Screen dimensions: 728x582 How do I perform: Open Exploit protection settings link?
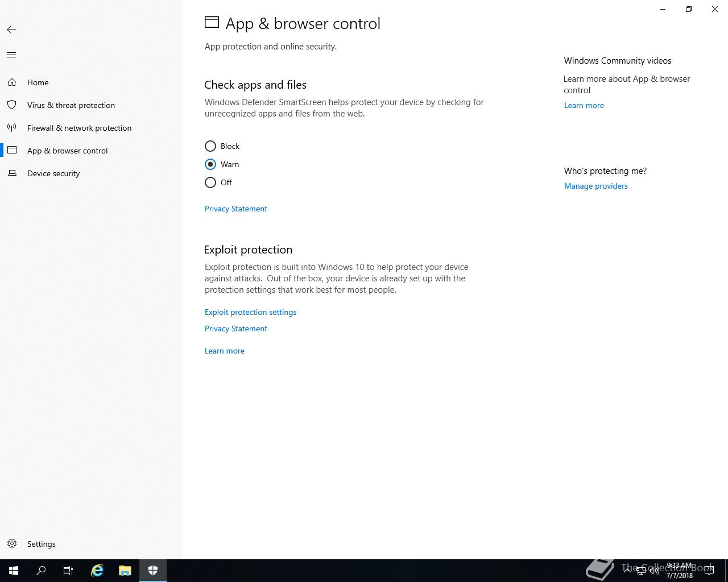click(251, 312)
